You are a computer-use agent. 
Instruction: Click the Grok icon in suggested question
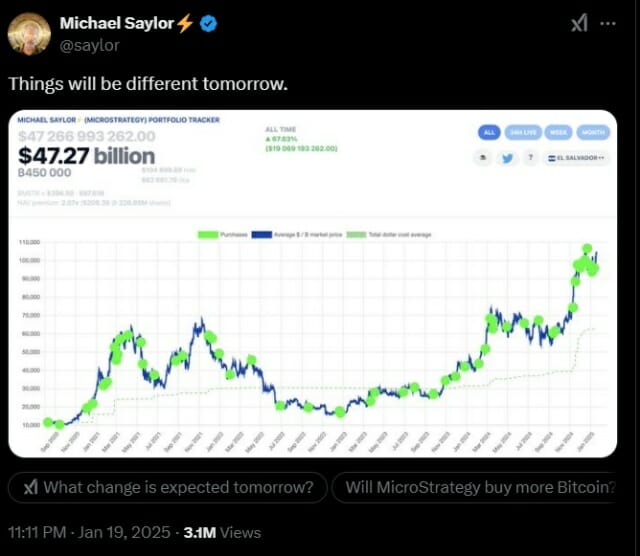(x=31, y=487)
